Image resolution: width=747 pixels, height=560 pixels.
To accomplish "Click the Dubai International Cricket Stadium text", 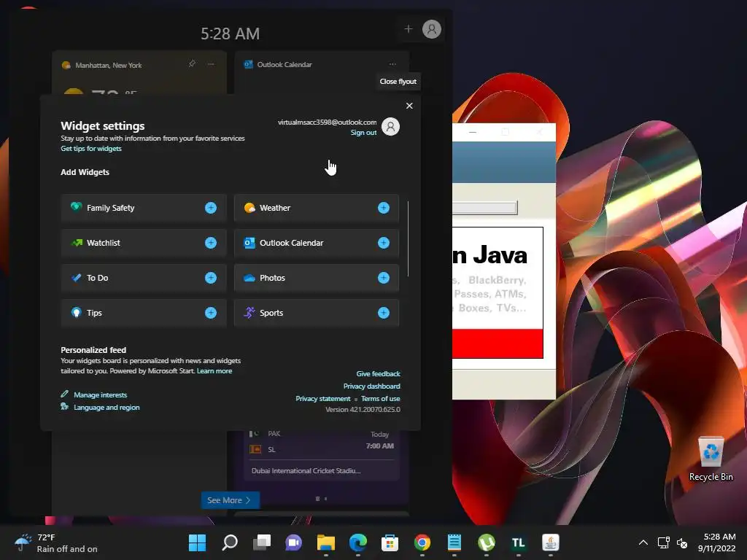I will coord(306,470).
